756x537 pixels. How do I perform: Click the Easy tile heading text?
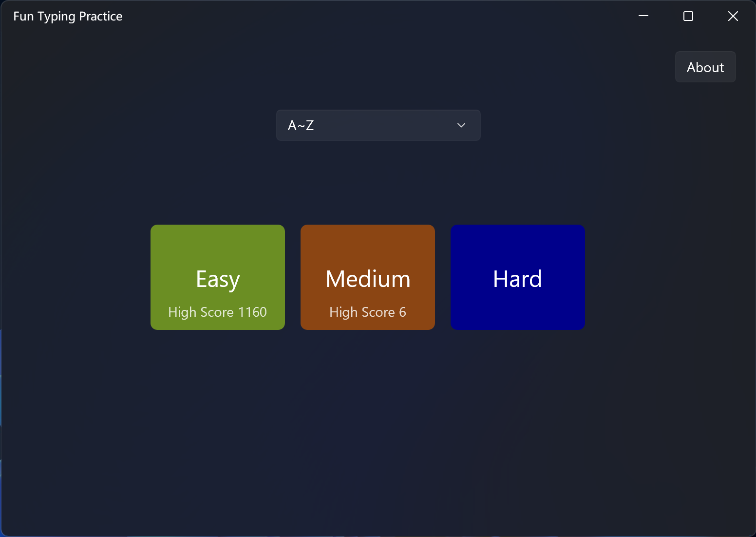[217, 279]
